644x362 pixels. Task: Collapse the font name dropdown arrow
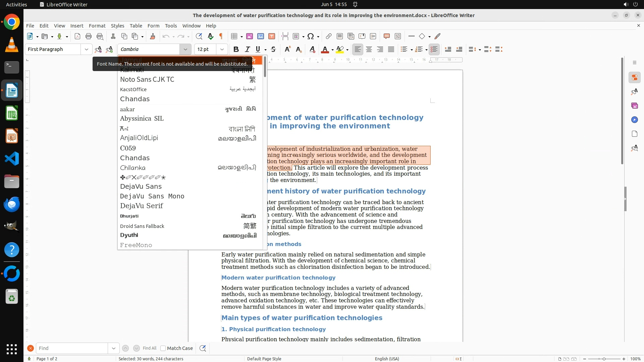coord(185,49)
